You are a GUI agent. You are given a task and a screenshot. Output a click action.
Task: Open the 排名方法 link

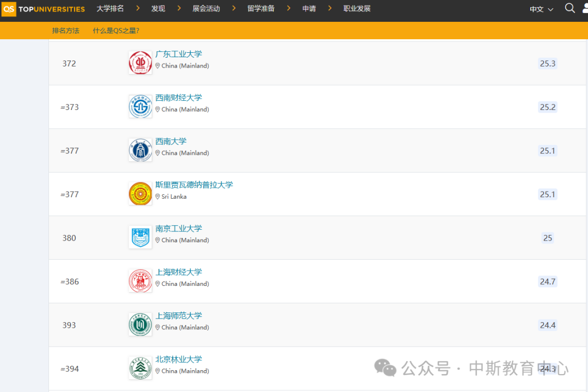(66, 30)
